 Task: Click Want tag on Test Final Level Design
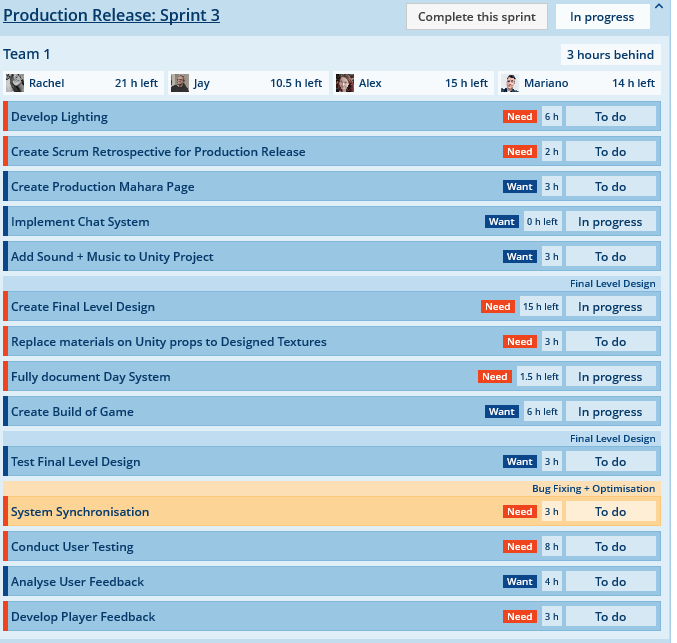point(519,462)
